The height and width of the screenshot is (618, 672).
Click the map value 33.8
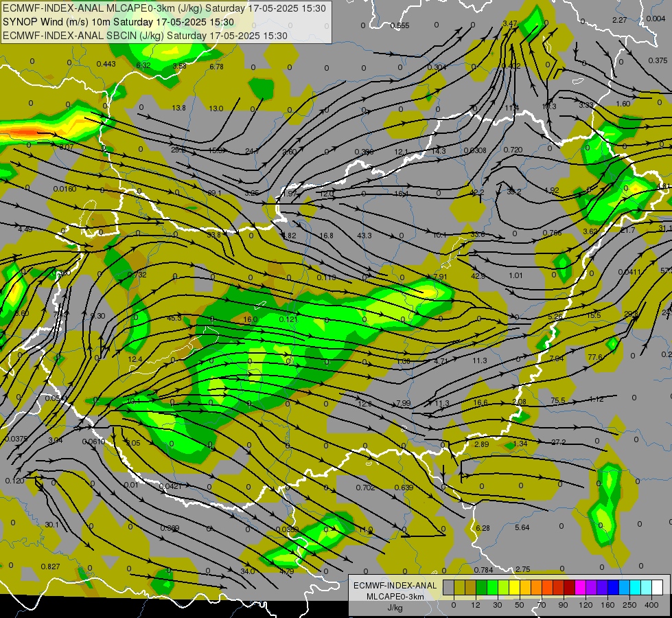[213, 235]
